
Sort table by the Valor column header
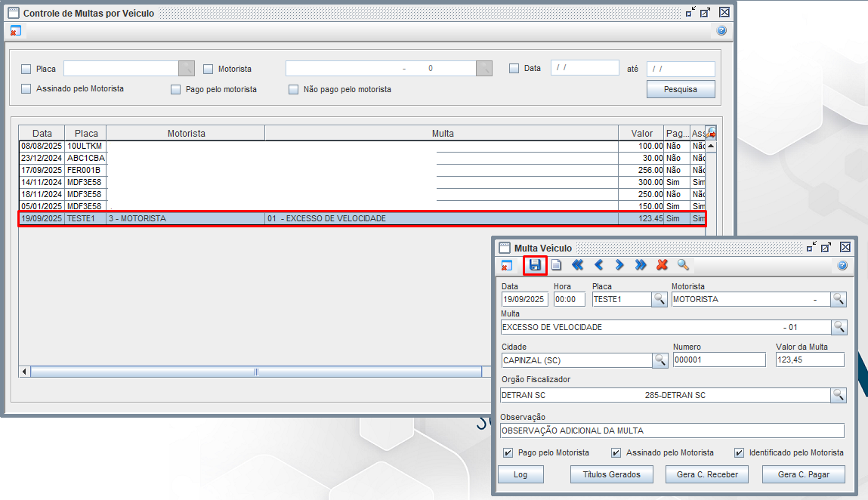click(641, 134)
